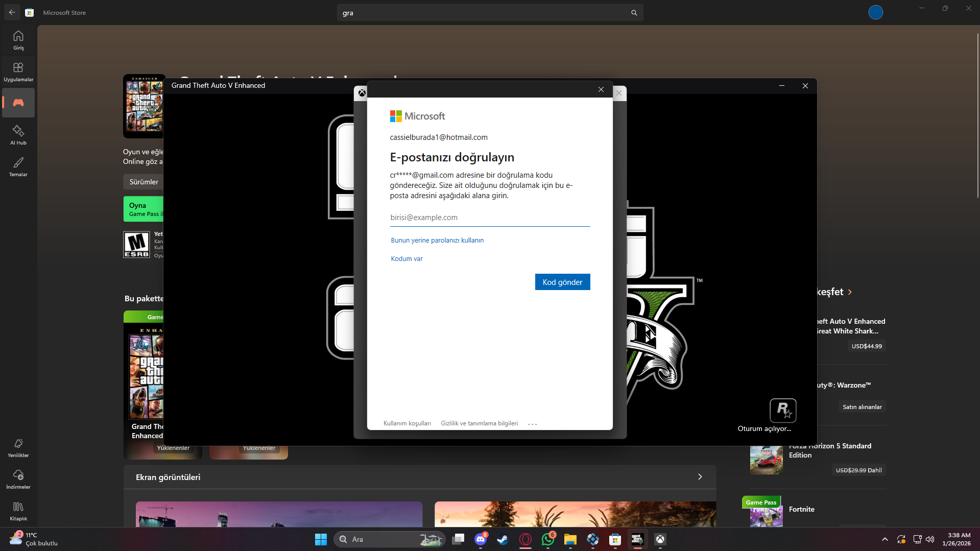This screenshot has height=551, width=980.
Task: Click the green Oyna play button
Action: click(144, 209)
